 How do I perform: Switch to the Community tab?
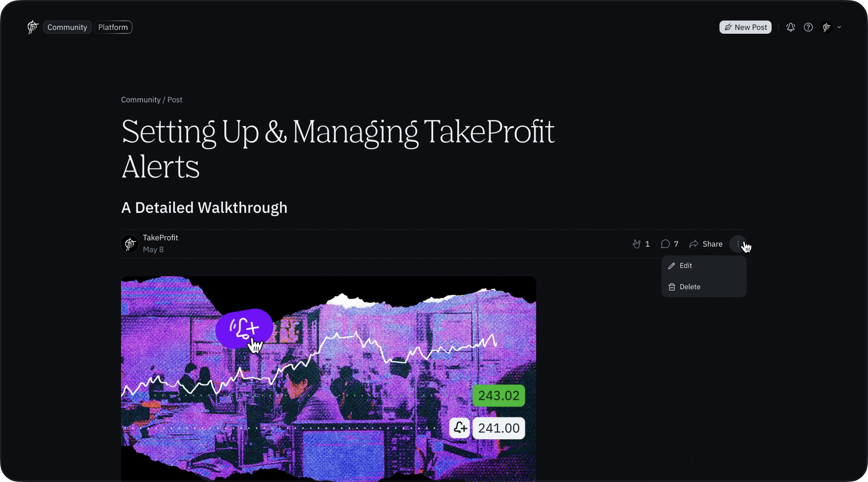pos(67,27)
